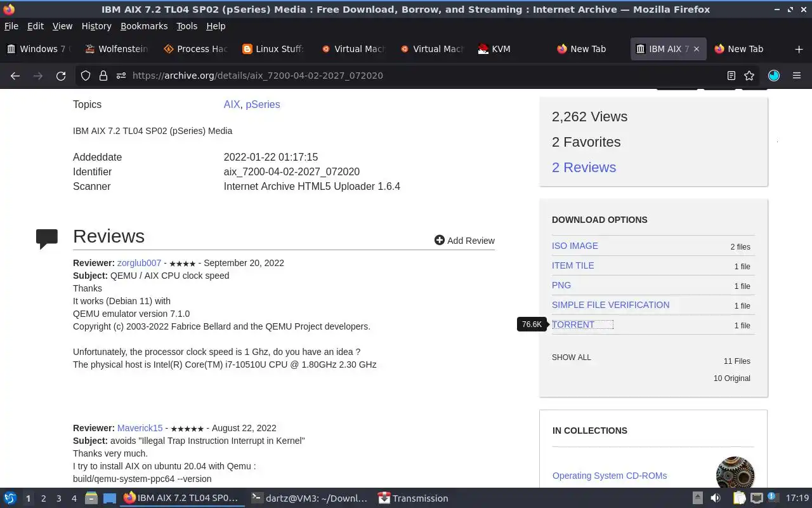Go back to the previous page
The width and height of the screenshot is (812, 508).
pos(15,76)
